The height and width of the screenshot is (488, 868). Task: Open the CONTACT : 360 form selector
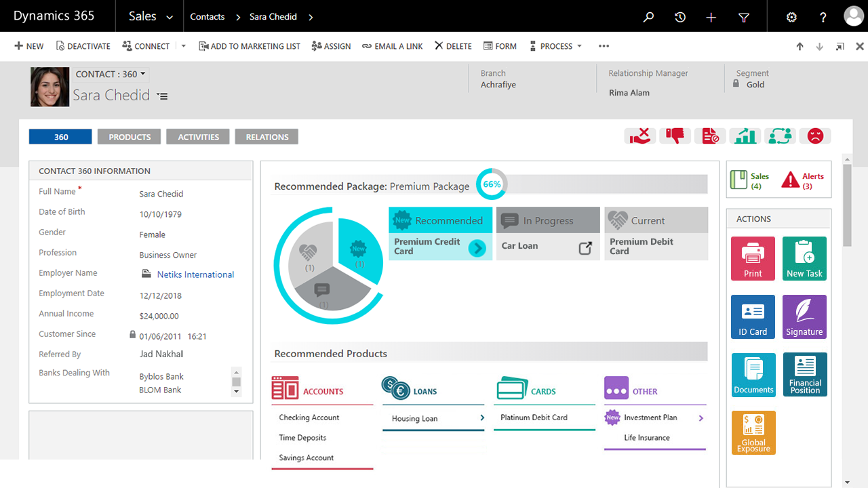[111, 74]
